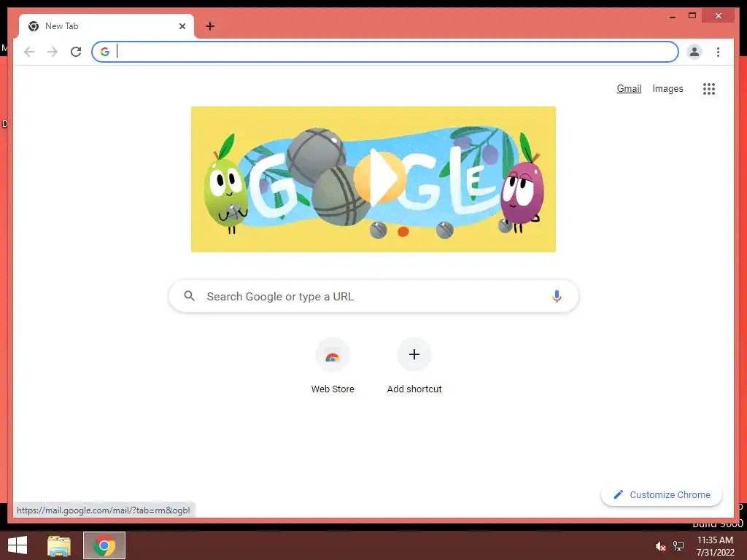
Task: Play the Google Doodle game
Action: 379,178
